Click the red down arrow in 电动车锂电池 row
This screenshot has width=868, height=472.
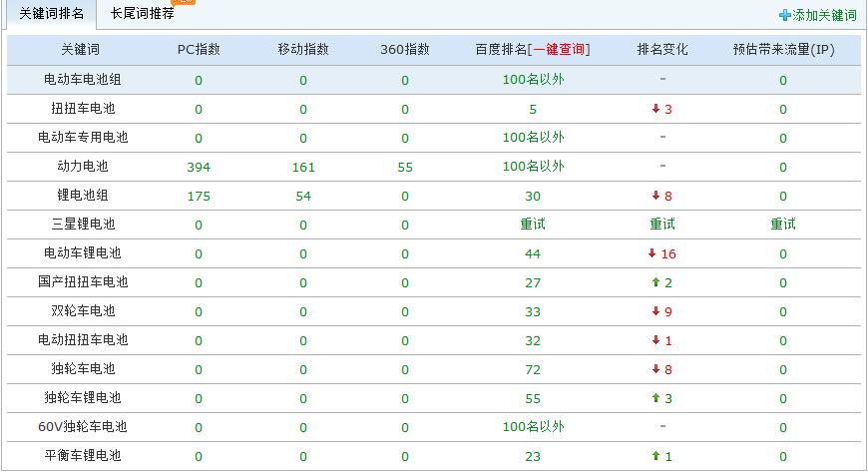(652, 253)
